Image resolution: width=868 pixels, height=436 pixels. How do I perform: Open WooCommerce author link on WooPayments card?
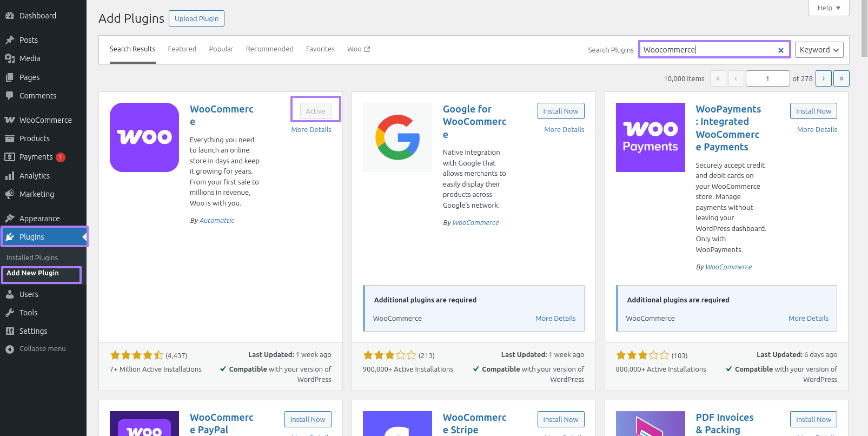728,267
